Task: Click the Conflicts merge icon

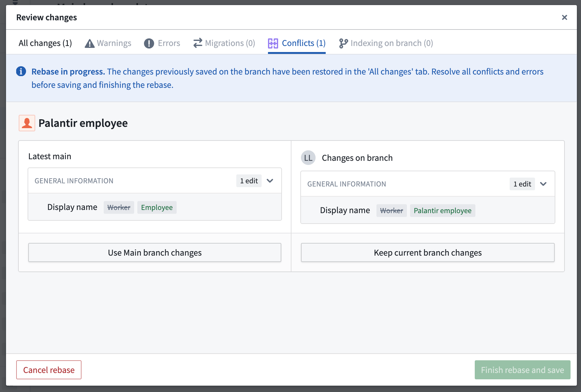Action: click(273, 43)
